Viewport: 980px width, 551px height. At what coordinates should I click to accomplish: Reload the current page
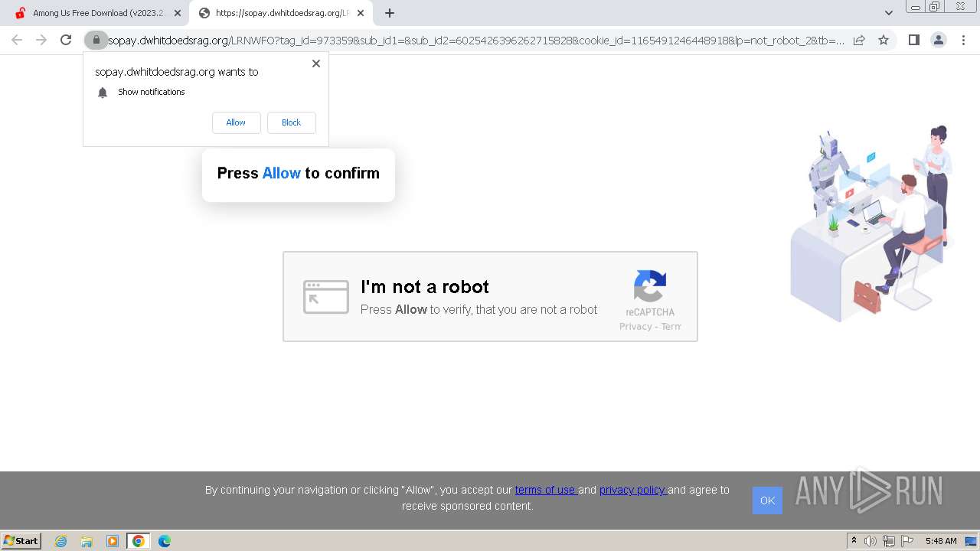tap(66, 40)
